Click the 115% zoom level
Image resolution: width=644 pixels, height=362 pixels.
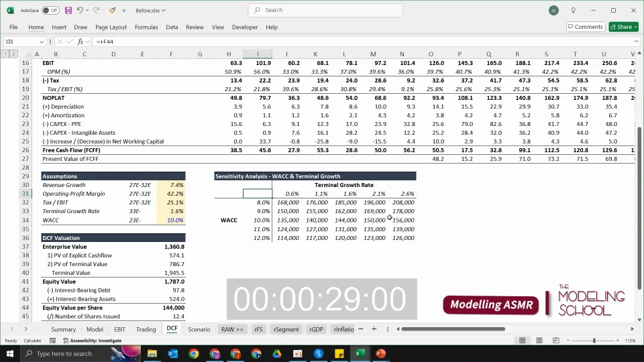pos(630,341)
